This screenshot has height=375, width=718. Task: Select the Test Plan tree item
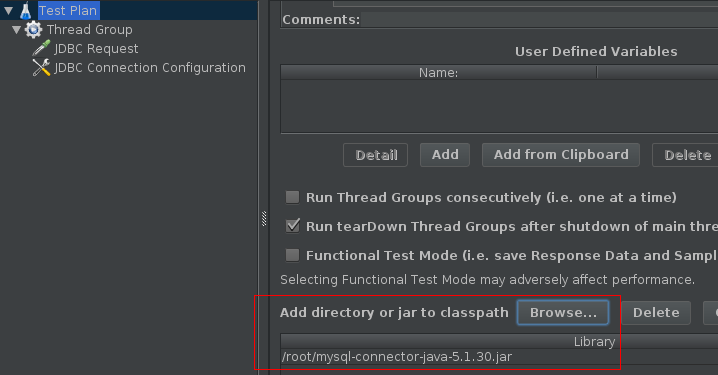68,11
